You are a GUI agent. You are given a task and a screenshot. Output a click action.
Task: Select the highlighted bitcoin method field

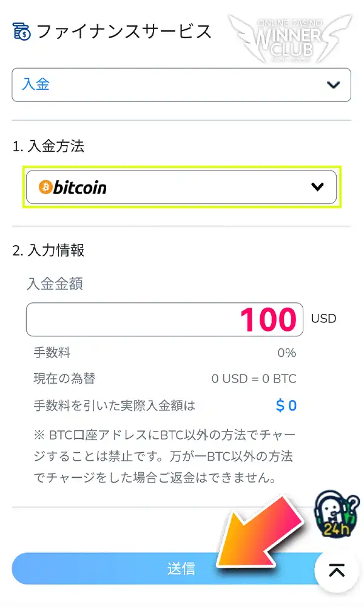181,187
